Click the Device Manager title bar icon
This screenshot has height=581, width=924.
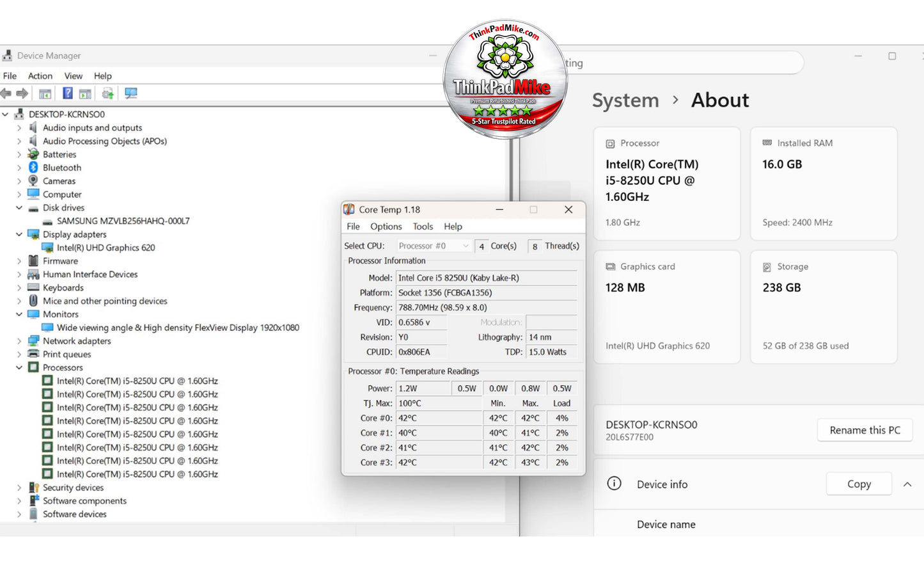pos(7,56)
